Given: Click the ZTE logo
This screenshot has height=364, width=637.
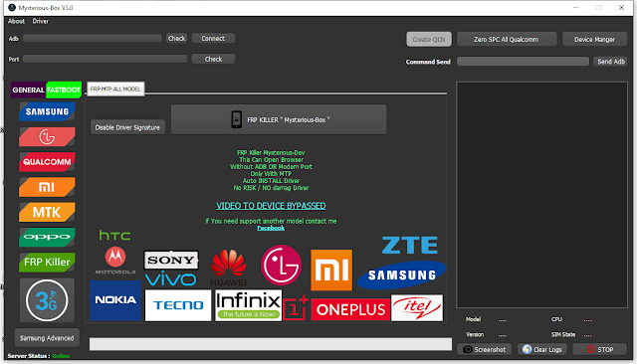Looking at the screenshot, I should (410, 245).
